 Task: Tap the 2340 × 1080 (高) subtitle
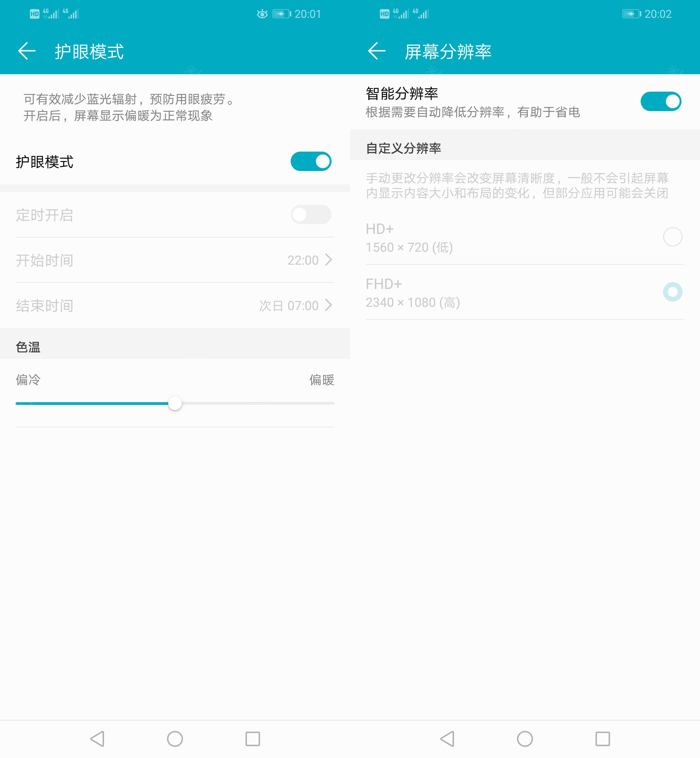(413, 303)
